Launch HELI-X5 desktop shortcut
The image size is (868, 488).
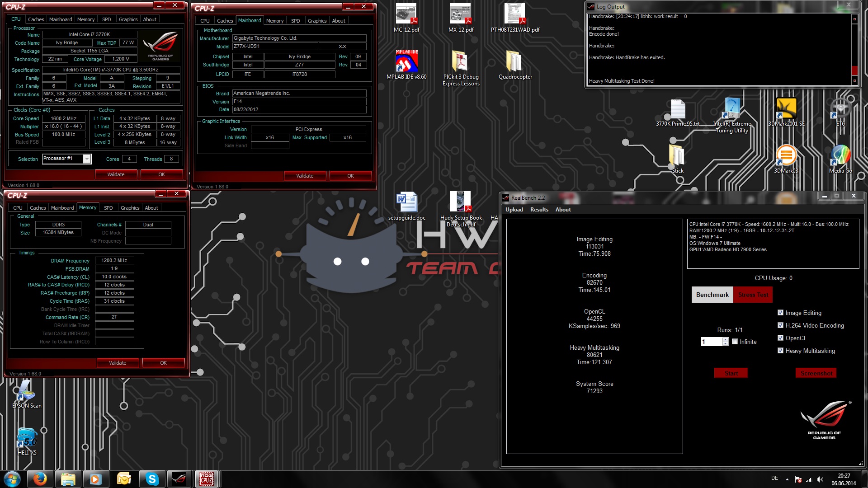(27, 441)
